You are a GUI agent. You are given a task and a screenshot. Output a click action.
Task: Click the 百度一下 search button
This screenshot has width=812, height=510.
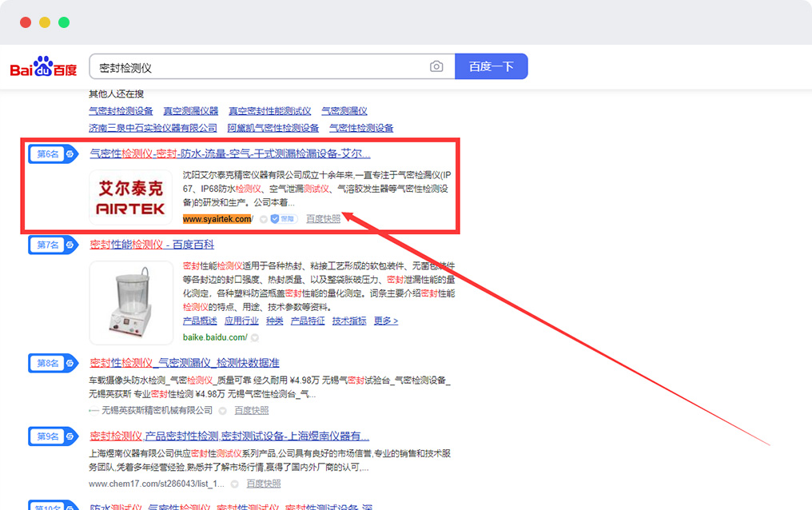tap(491, 66)
